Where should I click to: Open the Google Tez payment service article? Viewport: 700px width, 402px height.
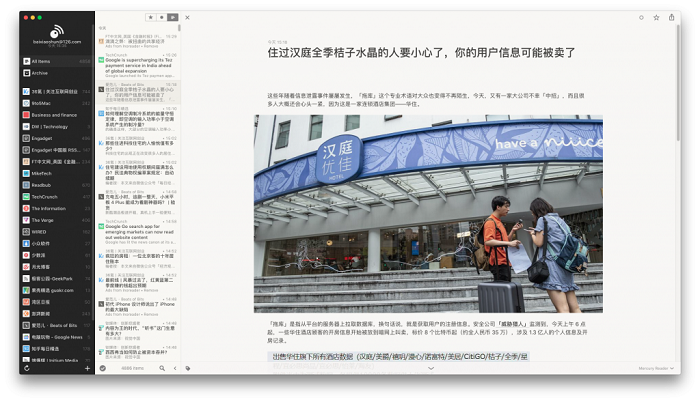[x=138, y=65]
